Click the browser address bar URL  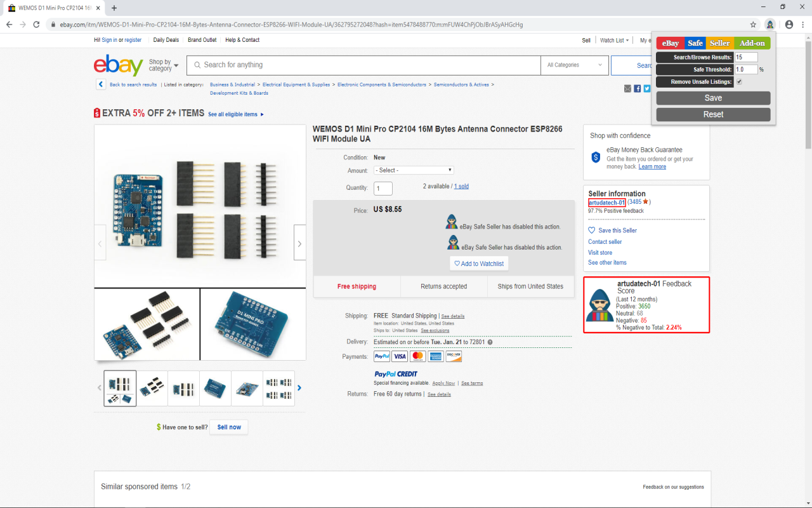(x=291, y=25)
